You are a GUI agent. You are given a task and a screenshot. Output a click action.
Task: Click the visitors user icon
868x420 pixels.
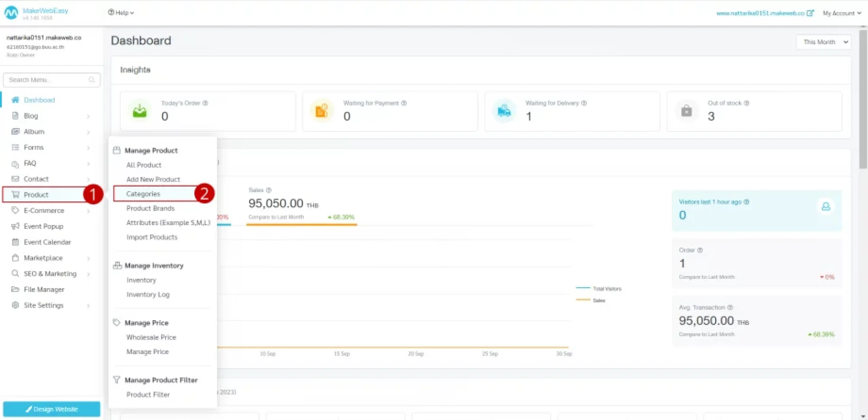tap(826, 206)
